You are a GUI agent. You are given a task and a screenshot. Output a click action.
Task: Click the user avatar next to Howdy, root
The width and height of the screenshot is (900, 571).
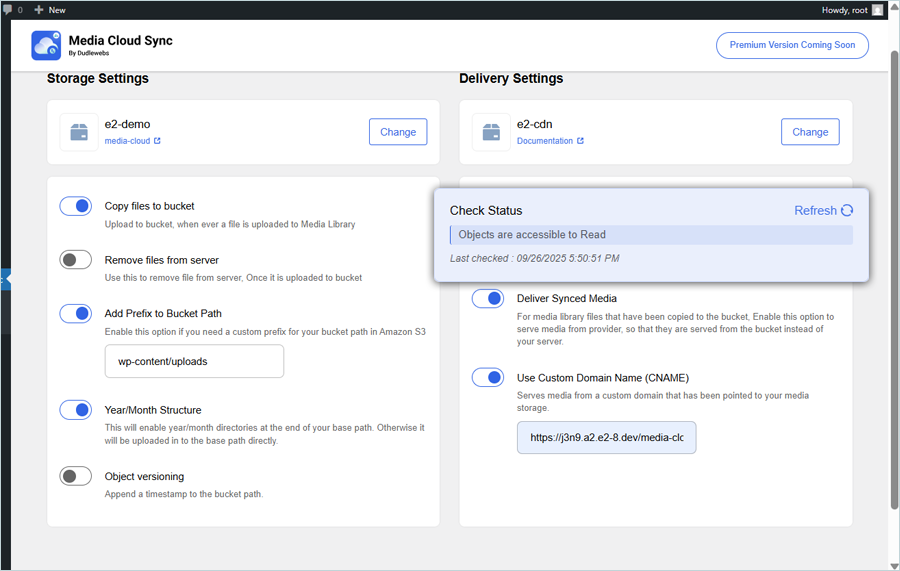(x=877, y=10)
